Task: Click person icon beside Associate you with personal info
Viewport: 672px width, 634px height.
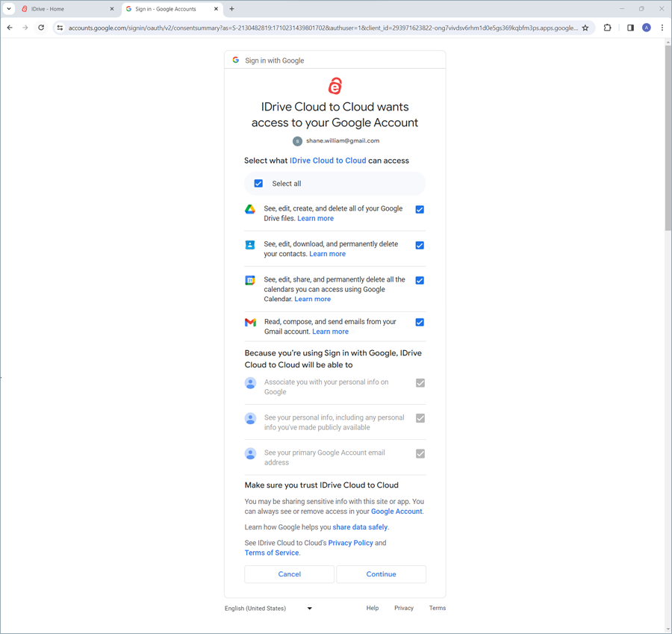Action: click(x=250, y=383)
